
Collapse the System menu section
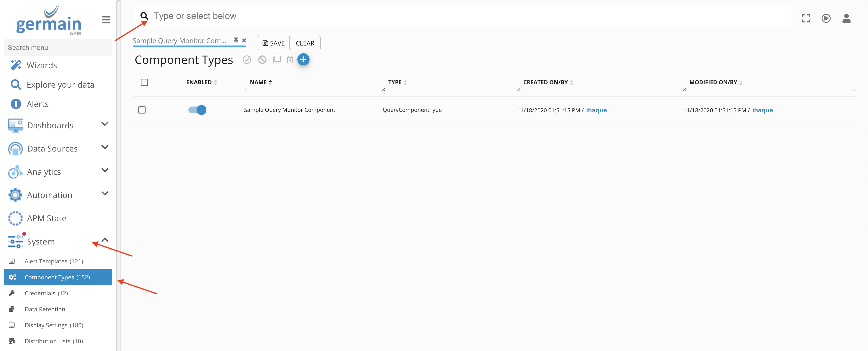click(105, 240)
